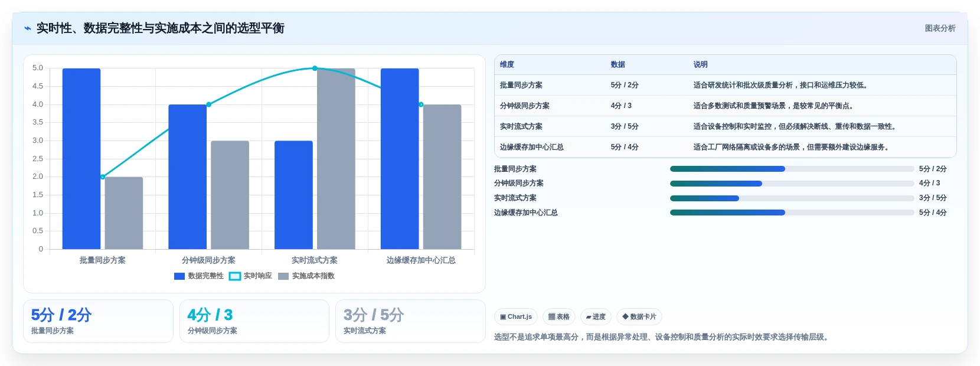Click the 图表分析 label in the header
The image size is (980, 366).
[940, 28]
